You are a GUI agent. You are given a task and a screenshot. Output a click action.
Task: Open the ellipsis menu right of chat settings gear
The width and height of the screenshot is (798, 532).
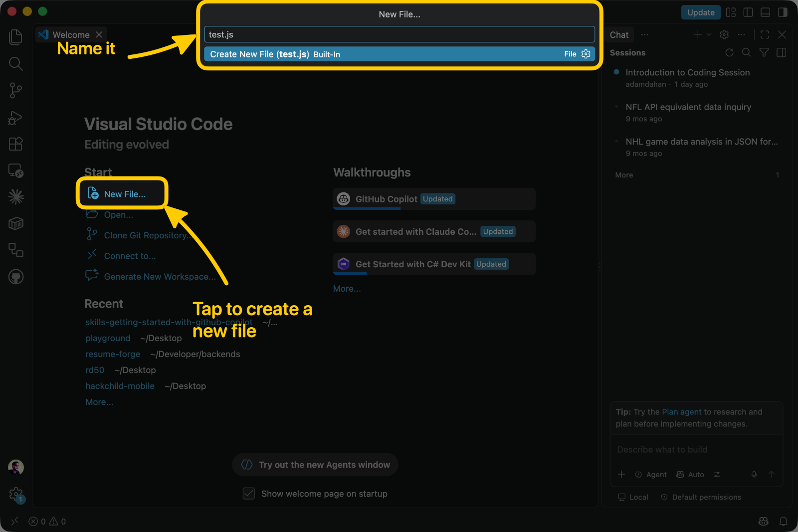pos(742,34)
